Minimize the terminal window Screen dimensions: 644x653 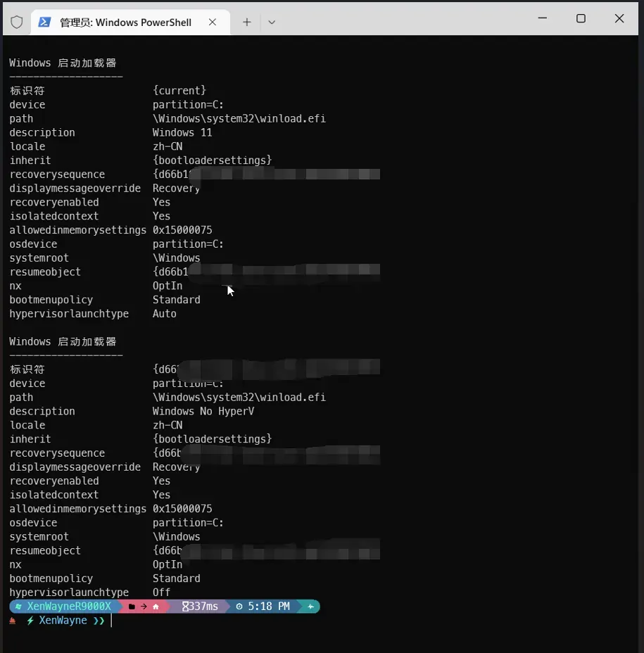click(543, 18)
